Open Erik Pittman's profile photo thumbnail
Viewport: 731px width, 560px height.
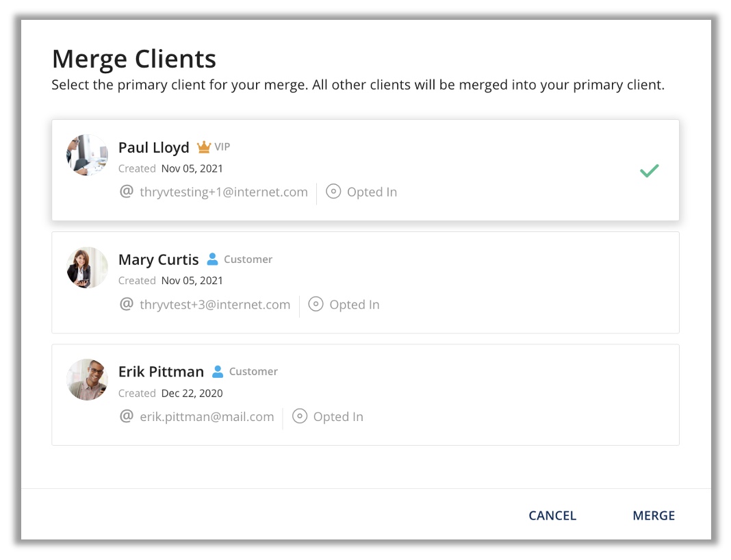click(x=87, y=379)
